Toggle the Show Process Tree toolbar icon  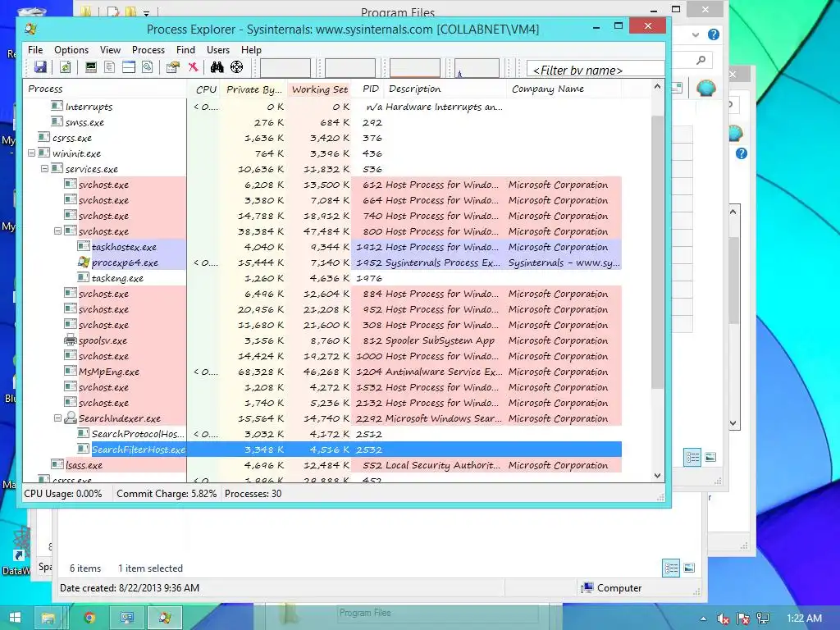tap(110, 67)
